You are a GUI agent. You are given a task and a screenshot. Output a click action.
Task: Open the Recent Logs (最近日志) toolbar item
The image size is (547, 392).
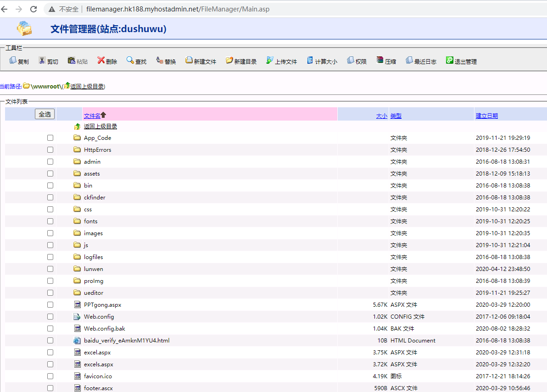[x=421, y=61]
